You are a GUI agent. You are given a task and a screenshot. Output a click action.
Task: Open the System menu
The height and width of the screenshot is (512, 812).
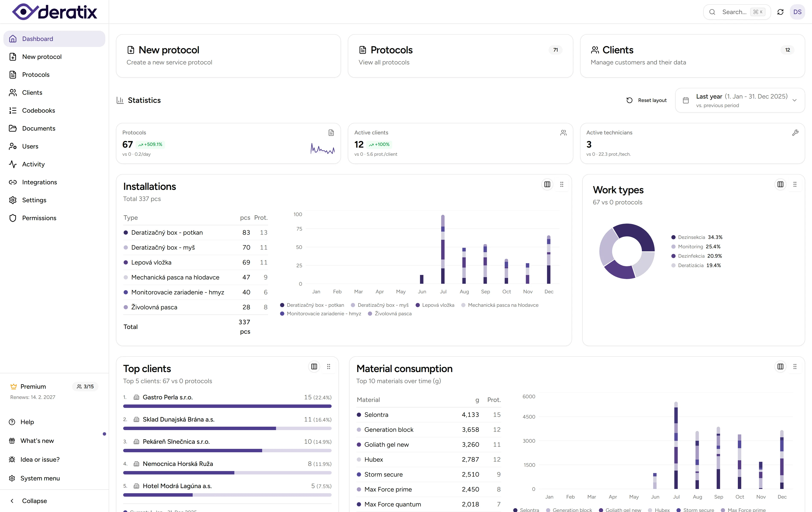pyautogui.click(x=40, y=478)
